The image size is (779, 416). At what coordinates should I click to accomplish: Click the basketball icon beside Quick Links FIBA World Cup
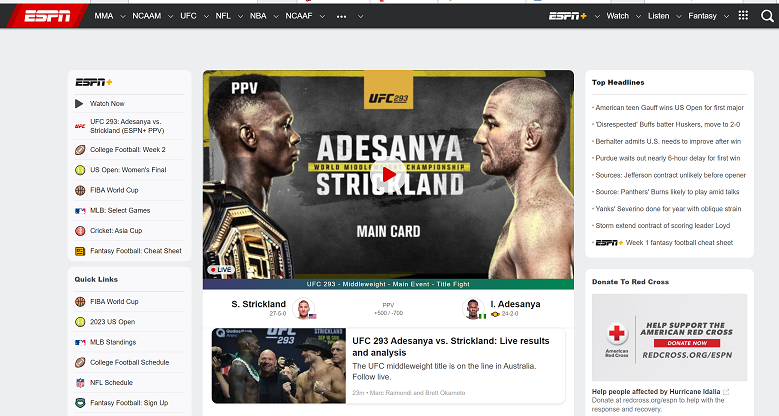[x=80, y=301]
